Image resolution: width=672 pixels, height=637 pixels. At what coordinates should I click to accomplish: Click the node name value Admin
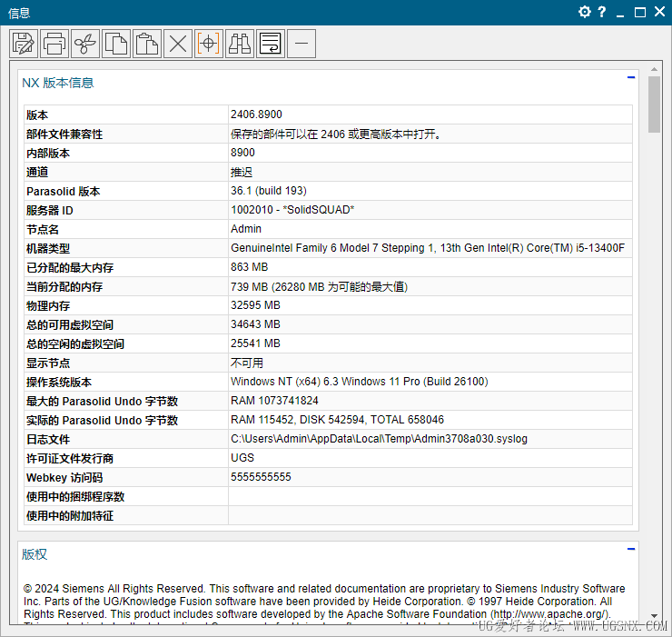point(246,229)
